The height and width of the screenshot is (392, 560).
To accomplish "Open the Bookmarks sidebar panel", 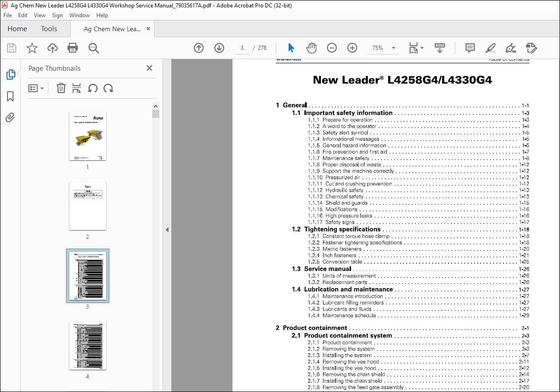I will pyautogui.click(x=10, y=96).
